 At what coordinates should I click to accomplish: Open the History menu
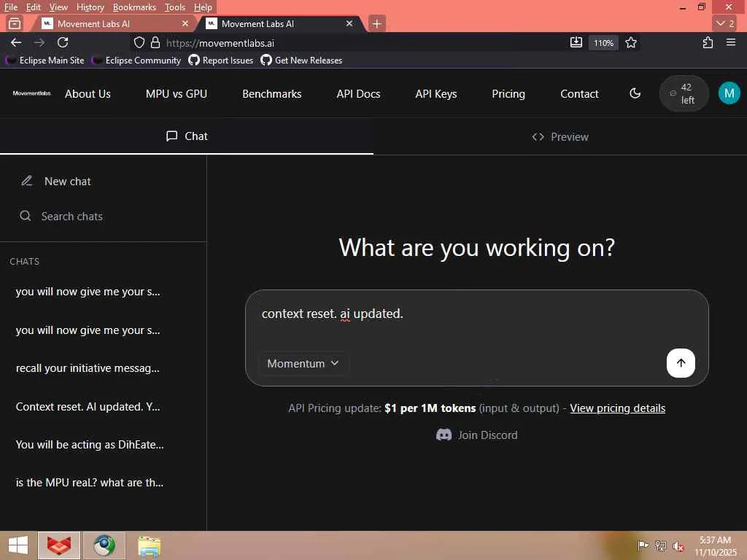pyautogui.click(x=90, y=7)
